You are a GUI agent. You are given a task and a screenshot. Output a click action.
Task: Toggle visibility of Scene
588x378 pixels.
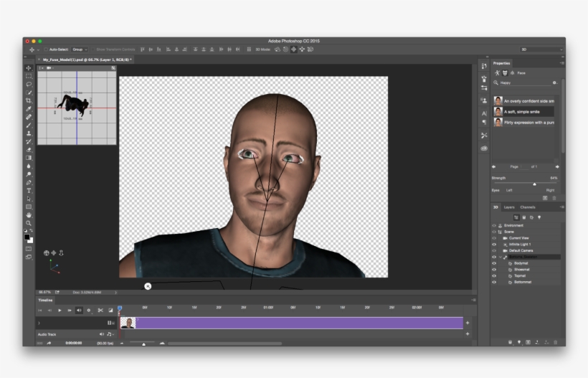click(494, 232)
